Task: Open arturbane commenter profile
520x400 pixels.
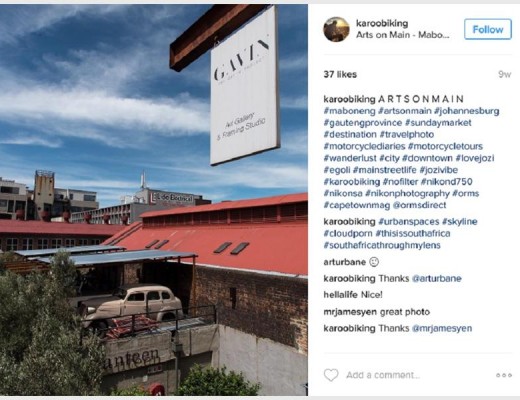Action: (x=344, y=262)
